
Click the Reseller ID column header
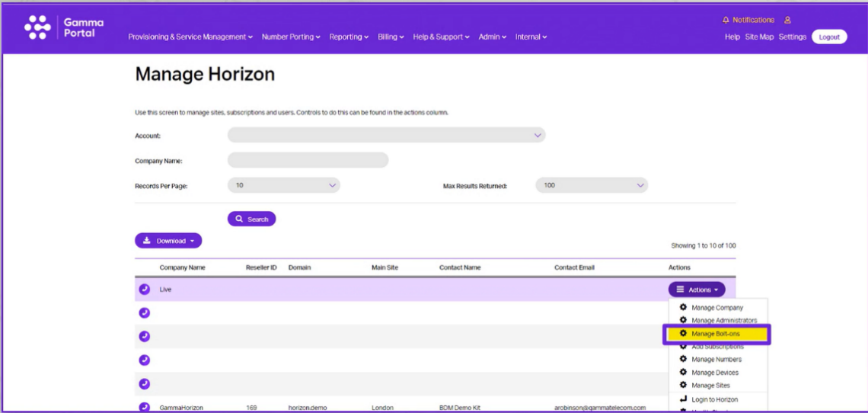tap(261, 267)
